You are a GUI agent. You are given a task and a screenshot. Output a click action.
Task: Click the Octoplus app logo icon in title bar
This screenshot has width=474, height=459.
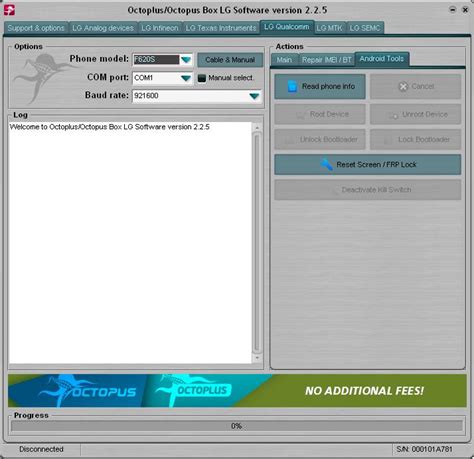[x=9, y=10]
